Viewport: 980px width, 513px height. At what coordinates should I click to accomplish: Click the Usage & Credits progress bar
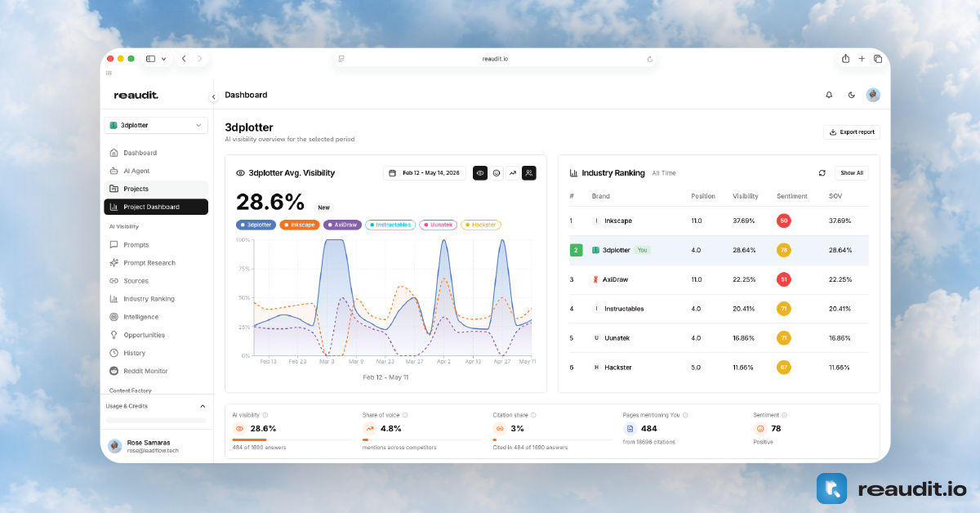point(156,420)
